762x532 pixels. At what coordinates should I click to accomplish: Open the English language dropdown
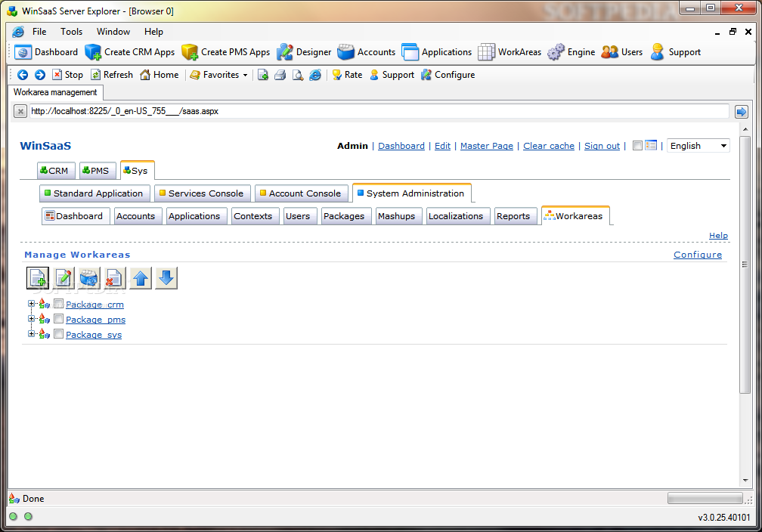point(698,146)
